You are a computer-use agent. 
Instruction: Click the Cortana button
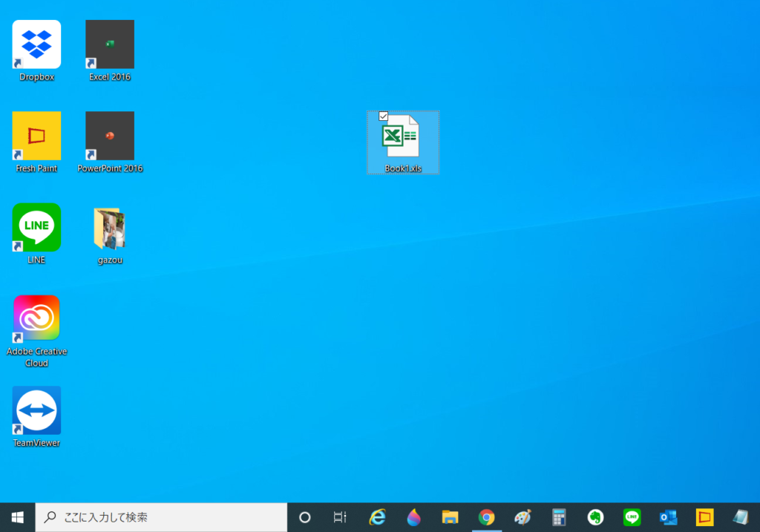point(304,517)
